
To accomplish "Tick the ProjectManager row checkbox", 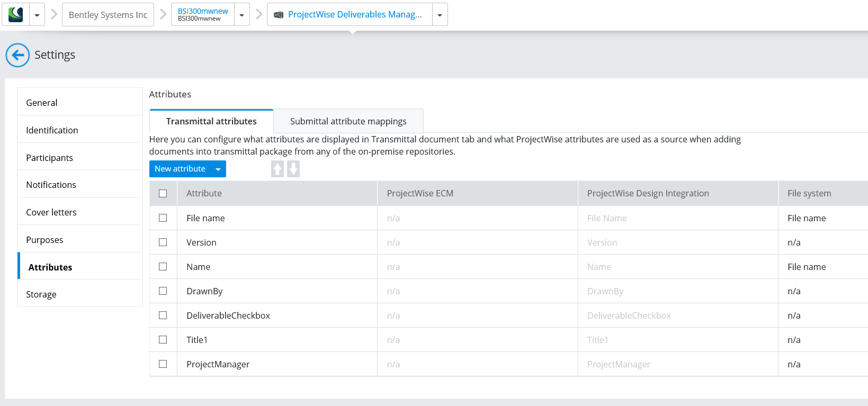I will [163, 364].
